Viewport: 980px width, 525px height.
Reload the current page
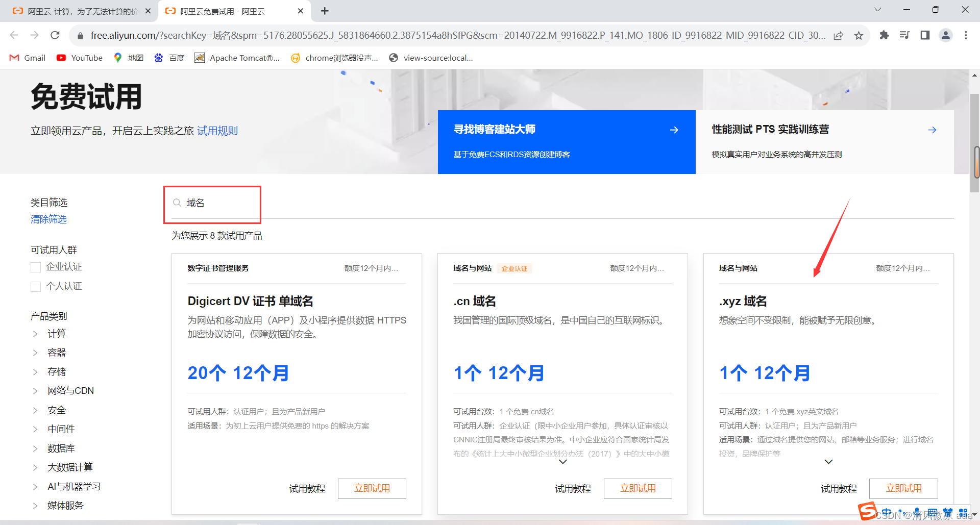pos(55,35)
